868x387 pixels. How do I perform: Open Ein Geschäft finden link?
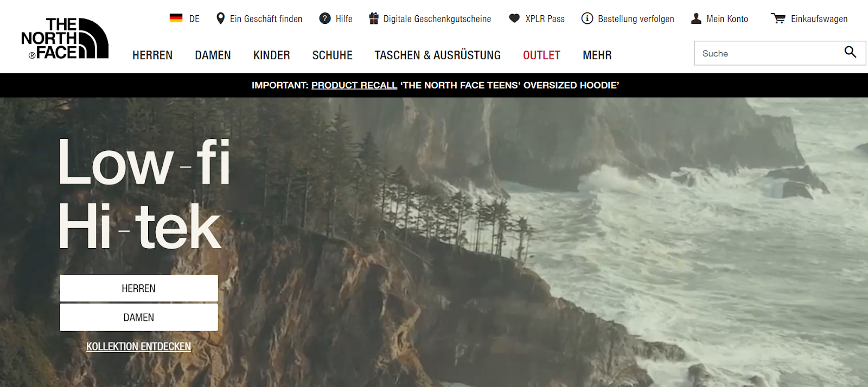[x=266, y=19]
